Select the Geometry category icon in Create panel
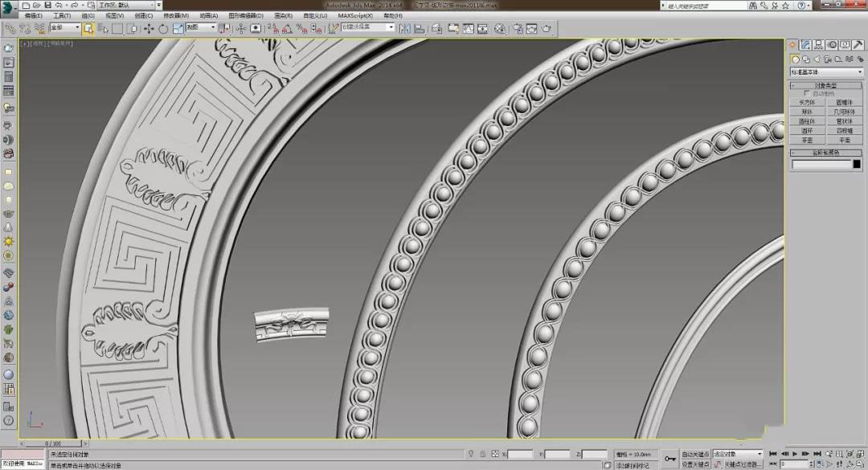This screenshot has height=470, width=868. 795,59
